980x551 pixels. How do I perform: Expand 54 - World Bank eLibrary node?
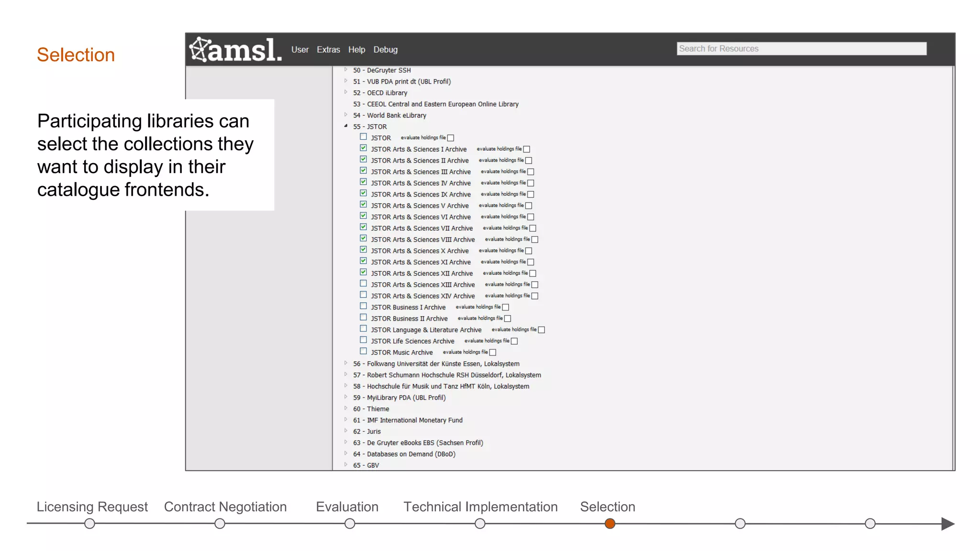345,115
